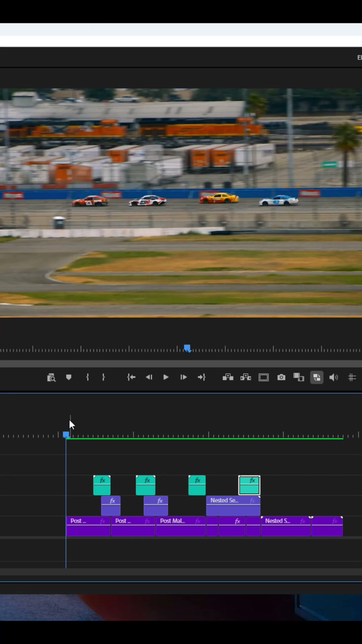Click the Mark Out bracket icon
This screenshot has height=644, width=362.
click(104, 377)
